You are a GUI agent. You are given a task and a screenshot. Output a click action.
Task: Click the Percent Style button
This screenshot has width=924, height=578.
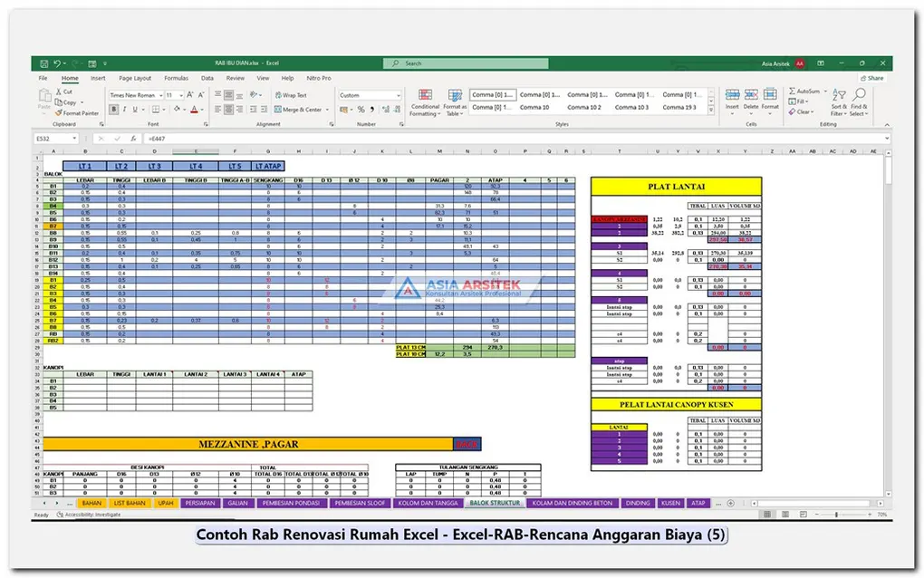coord(361,109)
